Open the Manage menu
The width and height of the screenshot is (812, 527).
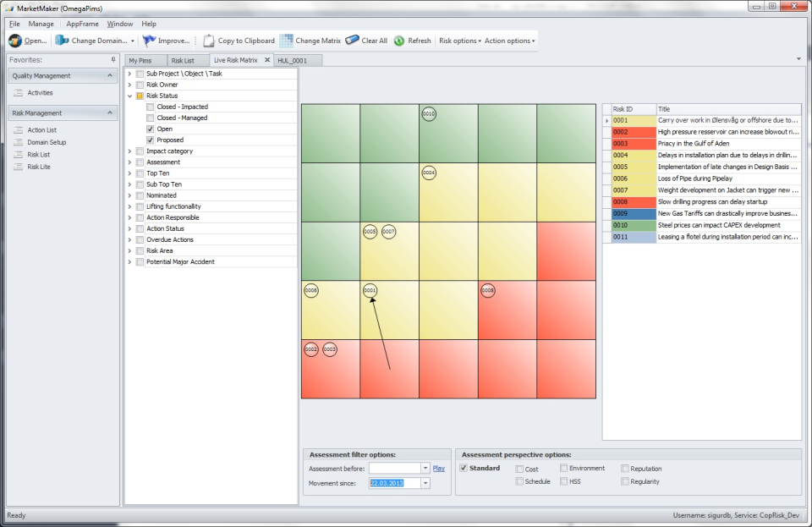tap(41, 24)
